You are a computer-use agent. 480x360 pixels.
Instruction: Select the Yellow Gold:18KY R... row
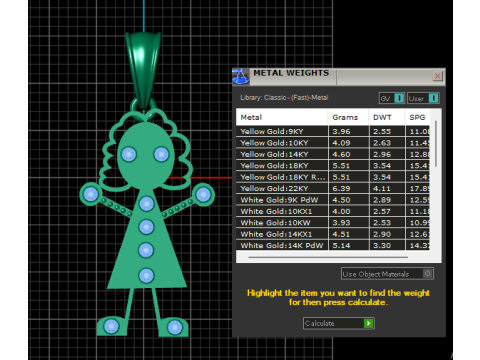coord(333,177)
